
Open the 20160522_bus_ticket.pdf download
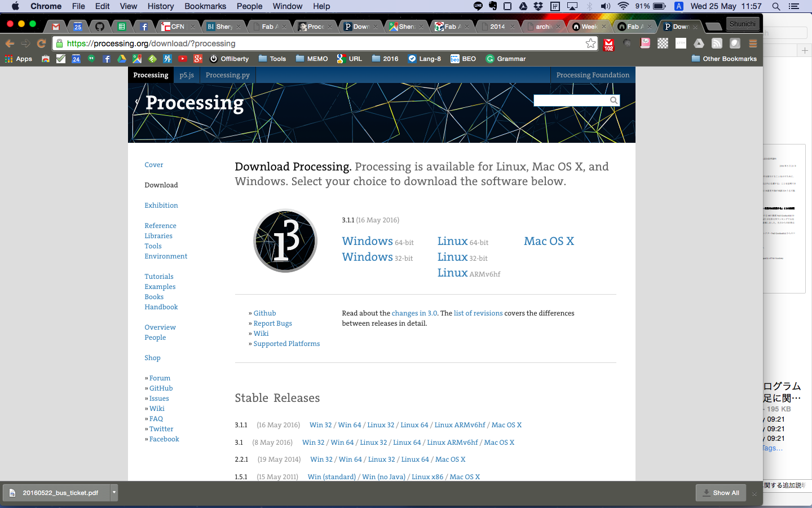(x=56, y=493)
